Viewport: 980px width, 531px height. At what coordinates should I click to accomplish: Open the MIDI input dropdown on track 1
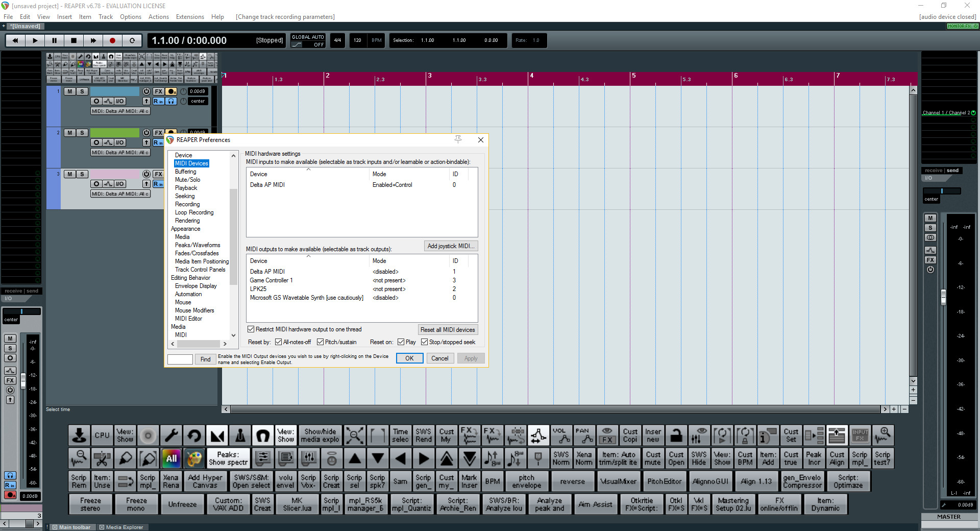tap(120, 111)
